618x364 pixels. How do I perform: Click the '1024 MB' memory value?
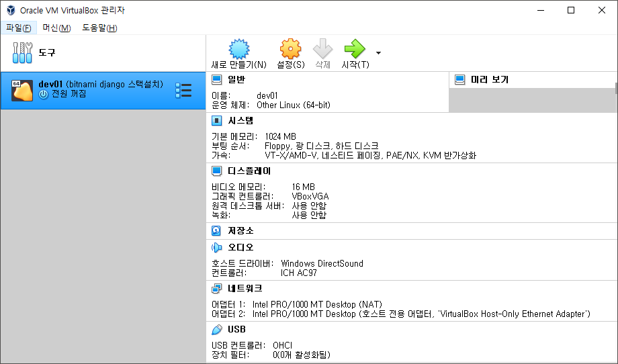tap(280, 137)
